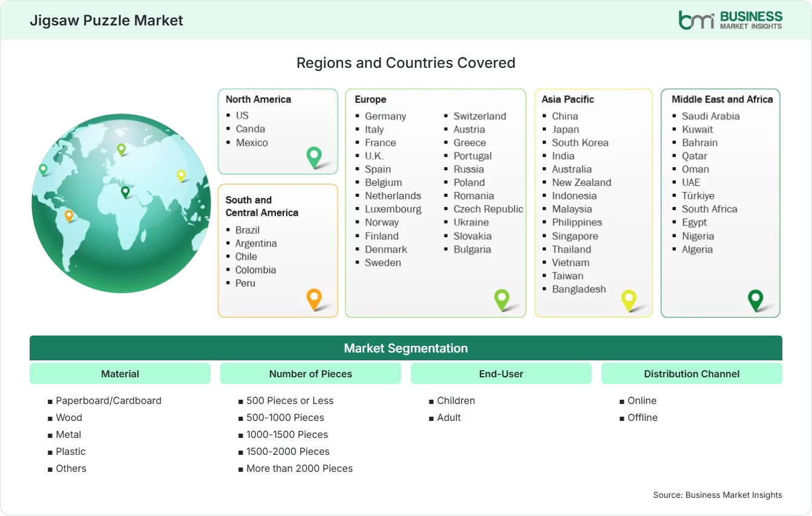Click Germany in the Europe list
Screen dimensions: 812x516
point(385,116)
